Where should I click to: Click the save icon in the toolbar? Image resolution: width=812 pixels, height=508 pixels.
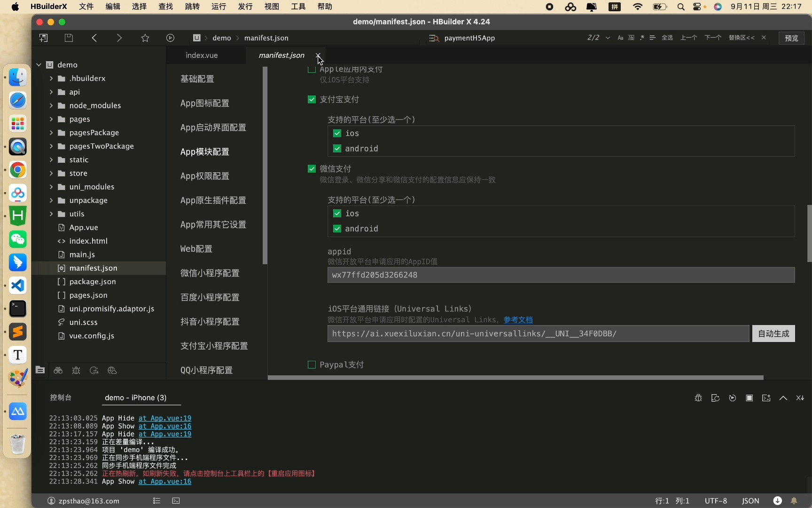click(x=69, y=38)
